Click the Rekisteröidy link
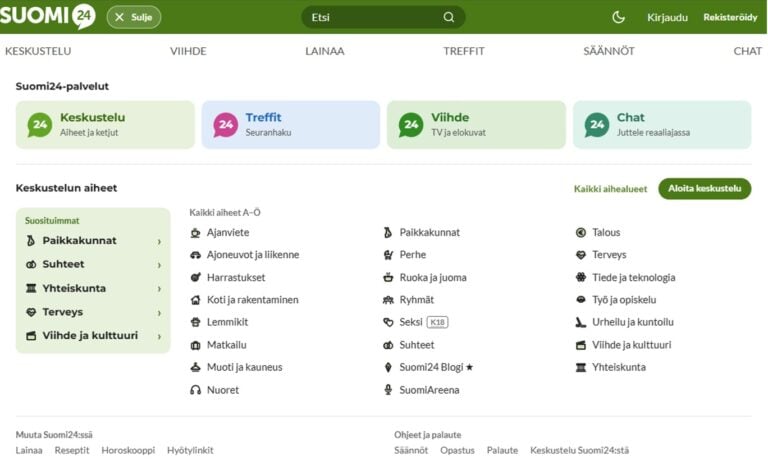The width and height of the screenshot is (768, 460). (x=730, y=17)
